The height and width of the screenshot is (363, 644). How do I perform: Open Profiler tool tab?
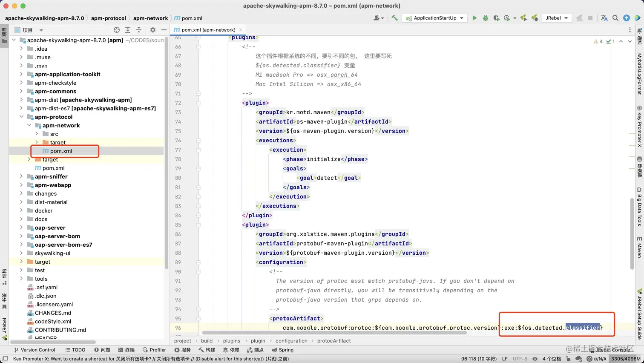pos(154,350)
